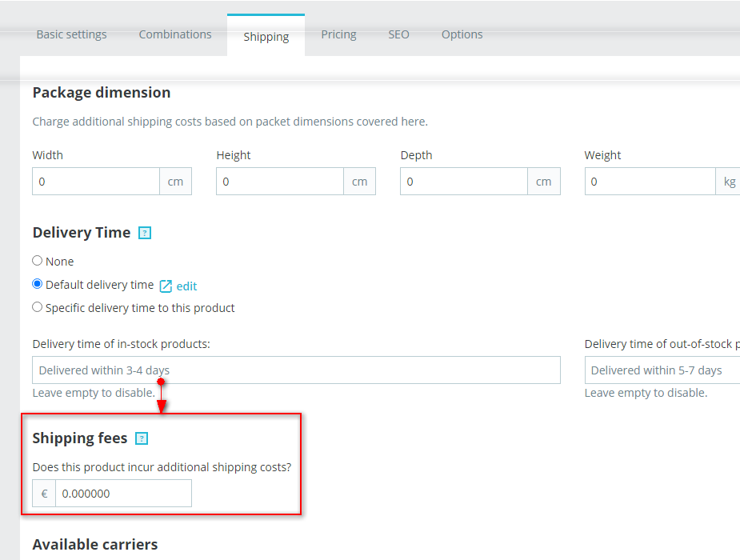Switch to the Combinations tab
740x560 pixels.
click(x=175, y=34)
